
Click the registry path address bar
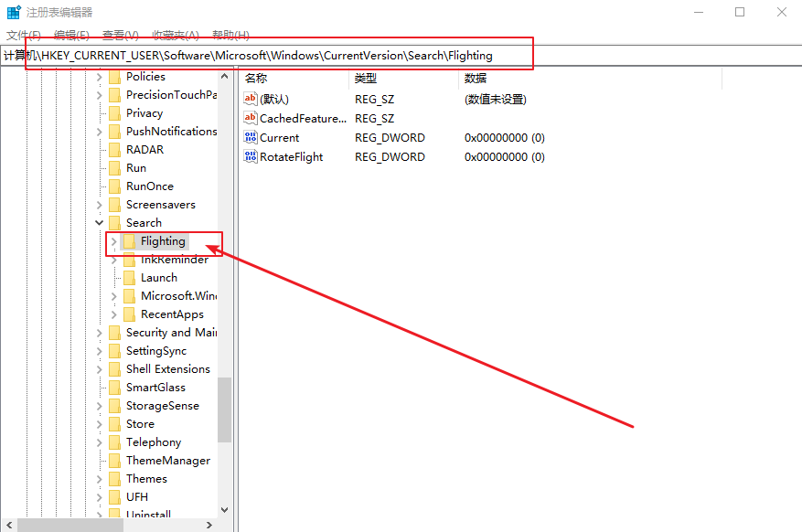coord(274,56)
